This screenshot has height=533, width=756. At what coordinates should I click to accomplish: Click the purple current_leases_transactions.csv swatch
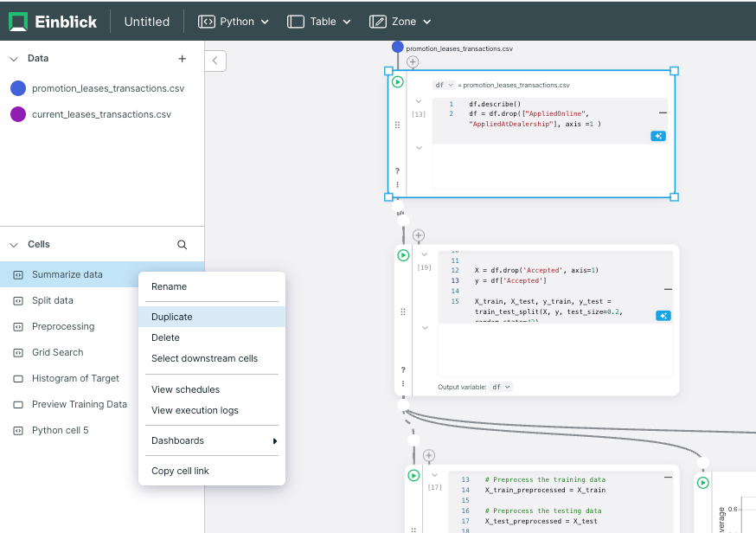coord(18,114)
